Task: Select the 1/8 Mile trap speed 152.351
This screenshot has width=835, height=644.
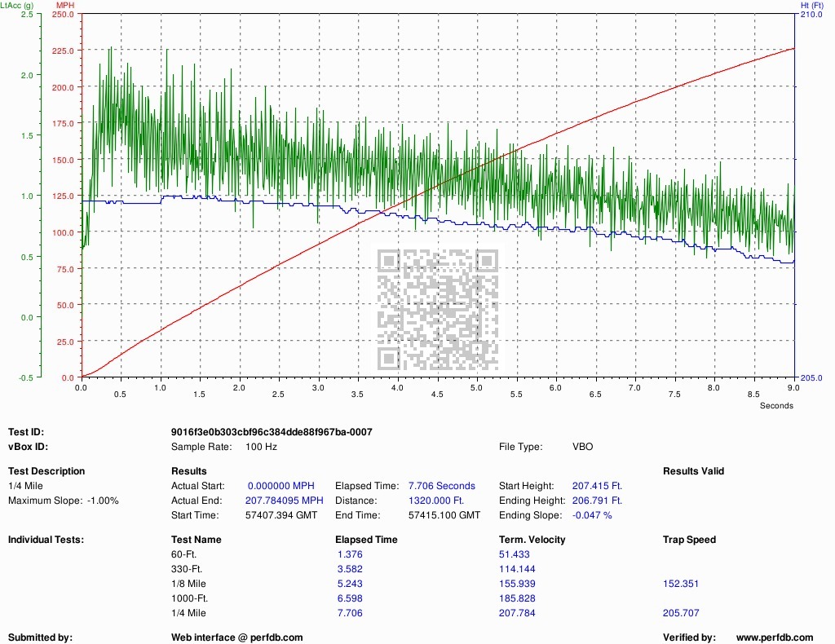Action: click(x=681, y=584)
